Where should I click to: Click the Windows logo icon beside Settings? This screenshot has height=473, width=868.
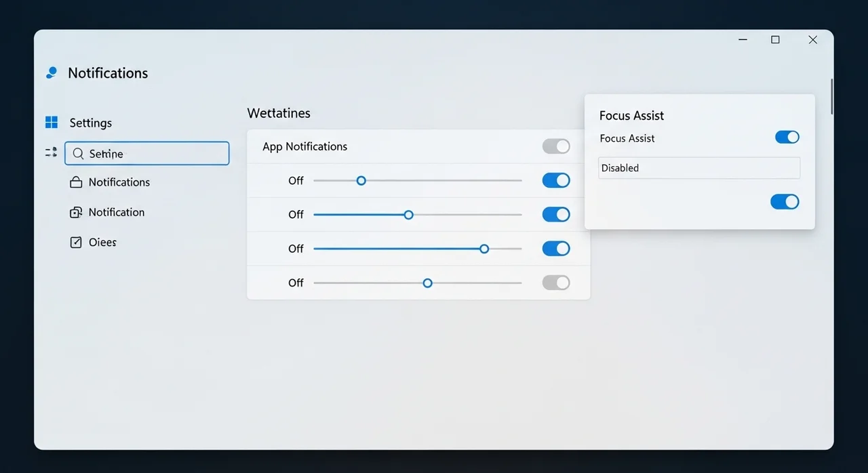[x=52, y=123]
